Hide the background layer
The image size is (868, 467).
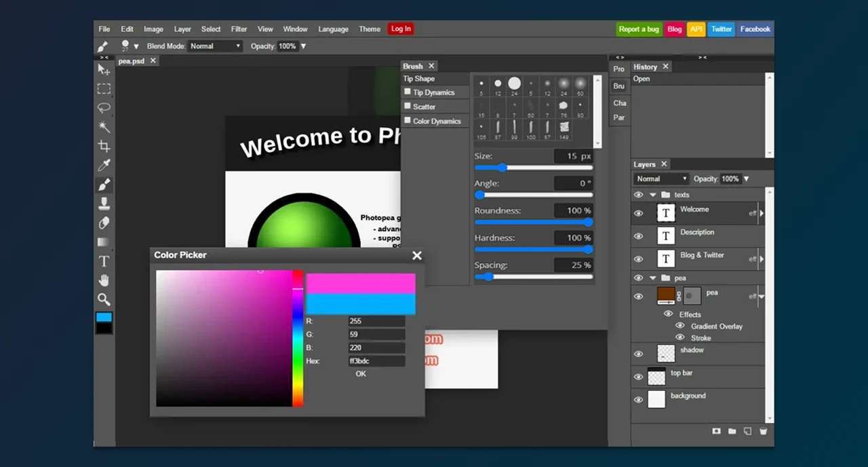[638, 400]
